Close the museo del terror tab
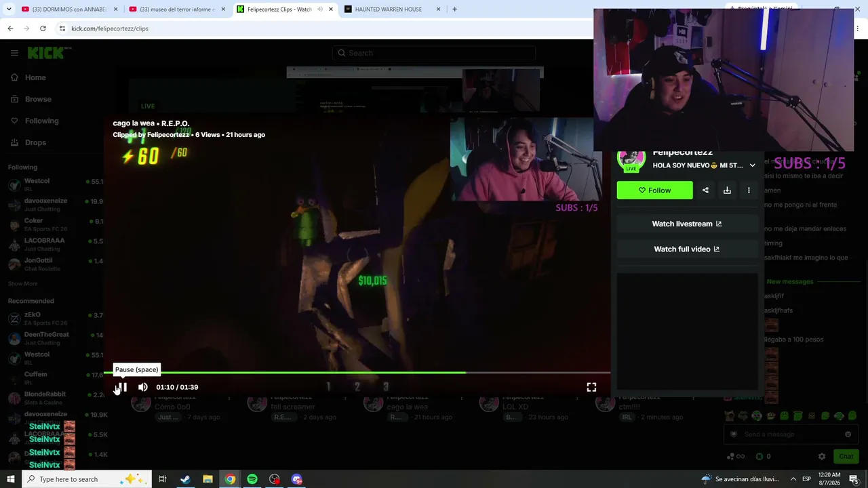 tap(223, 9)
